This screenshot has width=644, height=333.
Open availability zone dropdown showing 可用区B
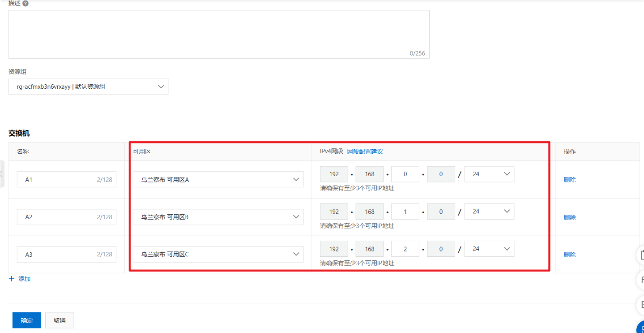[x=218, y=217]
